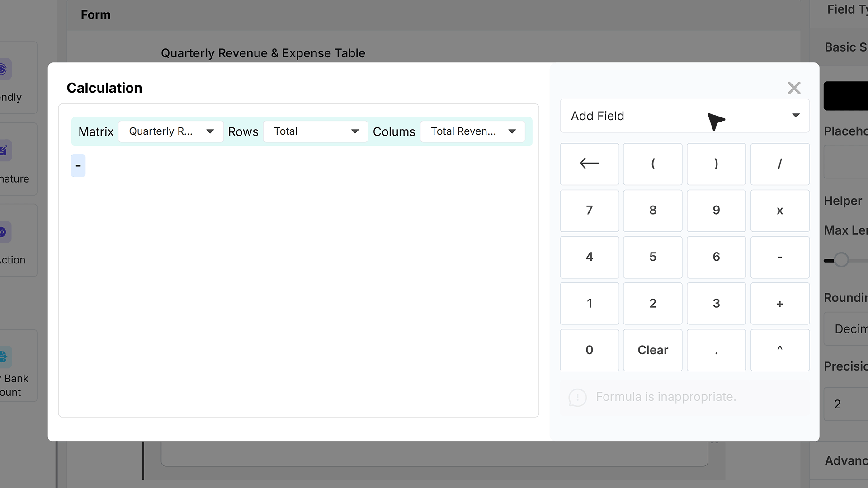Click the open parenthesis keypad button

[652, 164]
